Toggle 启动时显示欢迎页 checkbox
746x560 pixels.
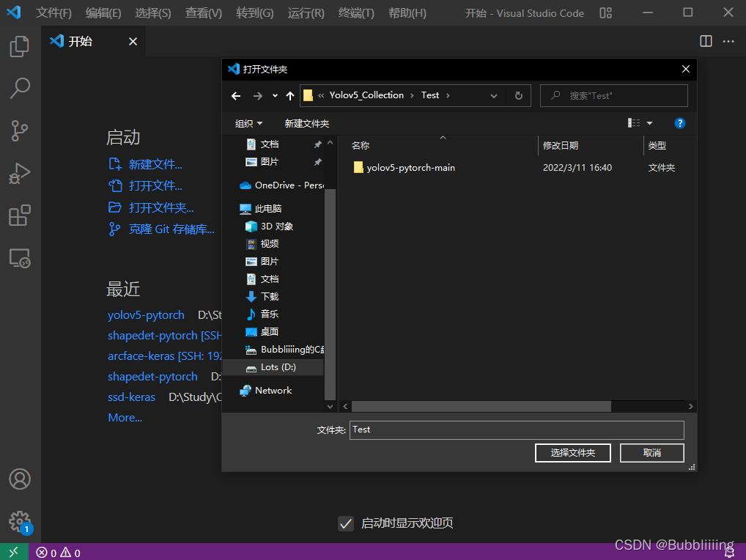click(346, 523)
